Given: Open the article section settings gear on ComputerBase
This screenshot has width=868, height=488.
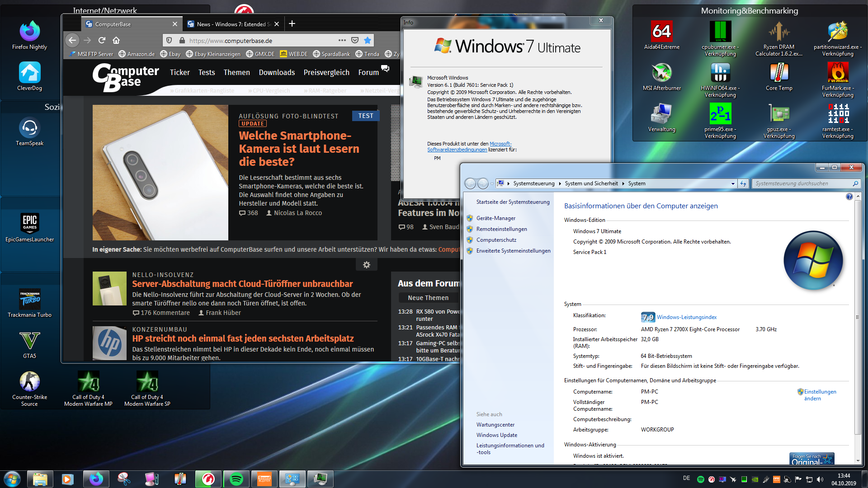Looking at the screenshot, I should [x=366, y=264].
